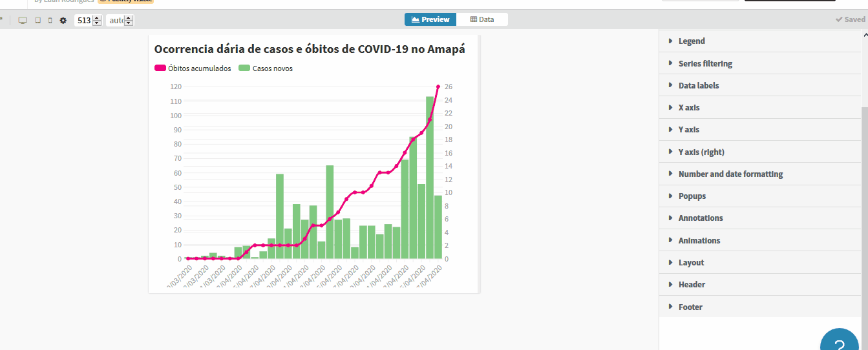
Task: Expand the Legend settings section
Action: click(x=692, y=41)
